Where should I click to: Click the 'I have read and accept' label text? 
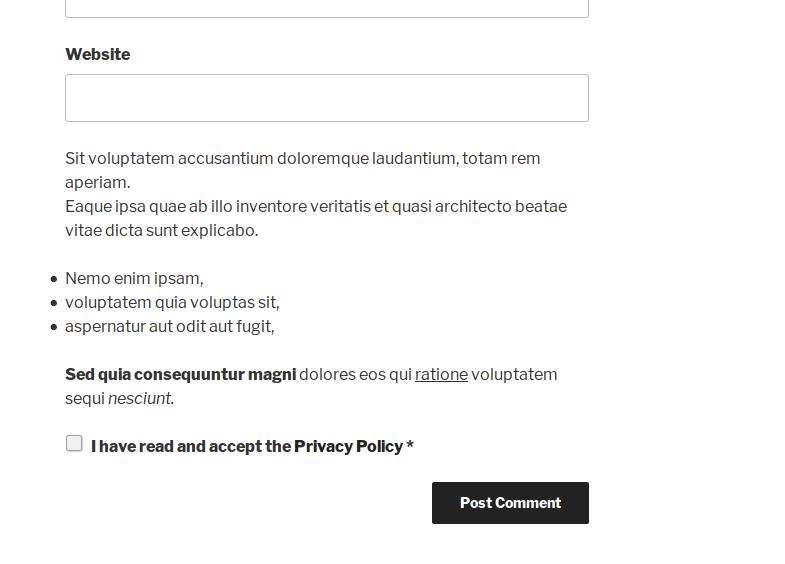coord(190,446)
